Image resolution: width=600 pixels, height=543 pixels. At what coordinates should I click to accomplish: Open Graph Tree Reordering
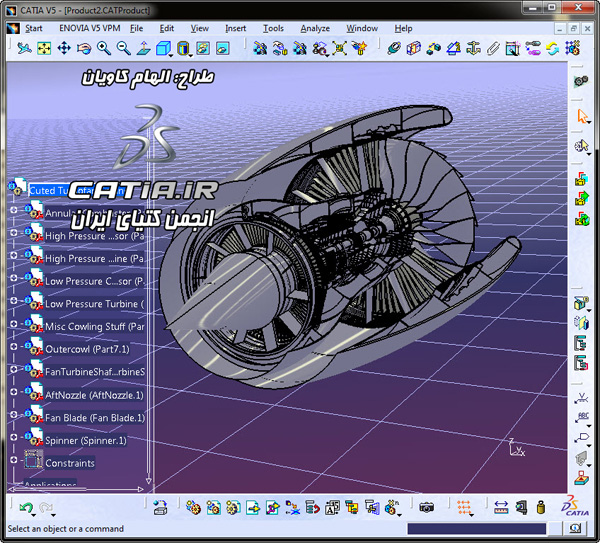coord(313,508)
